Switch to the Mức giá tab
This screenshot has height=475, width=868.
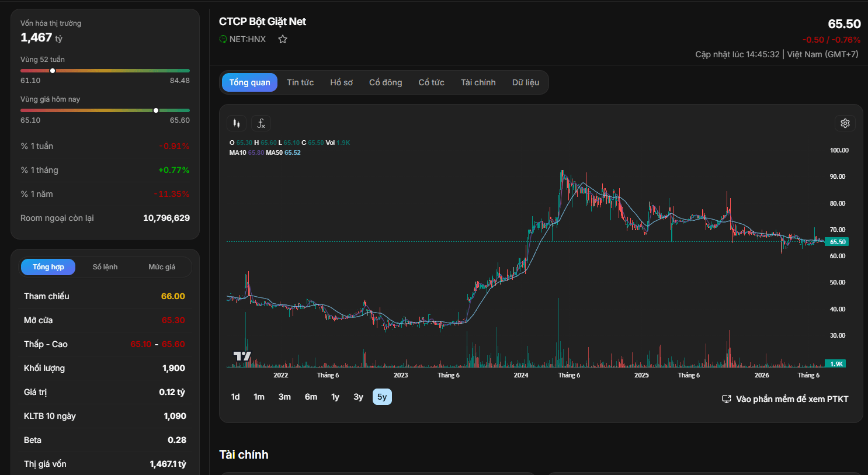pos(162,267)
